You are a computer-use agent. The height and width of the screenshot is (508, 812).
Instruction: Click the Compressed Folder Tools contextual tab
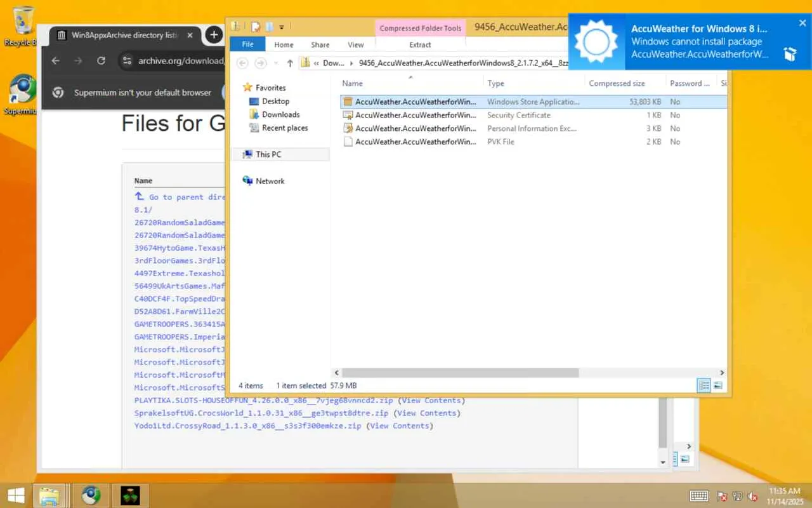point(421,28)
